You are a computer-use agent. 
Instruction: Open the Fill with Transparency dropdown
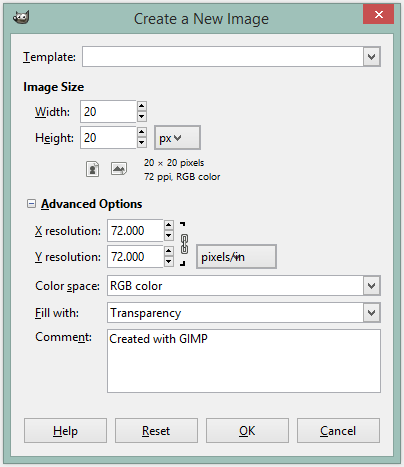(x=372, y=313)
